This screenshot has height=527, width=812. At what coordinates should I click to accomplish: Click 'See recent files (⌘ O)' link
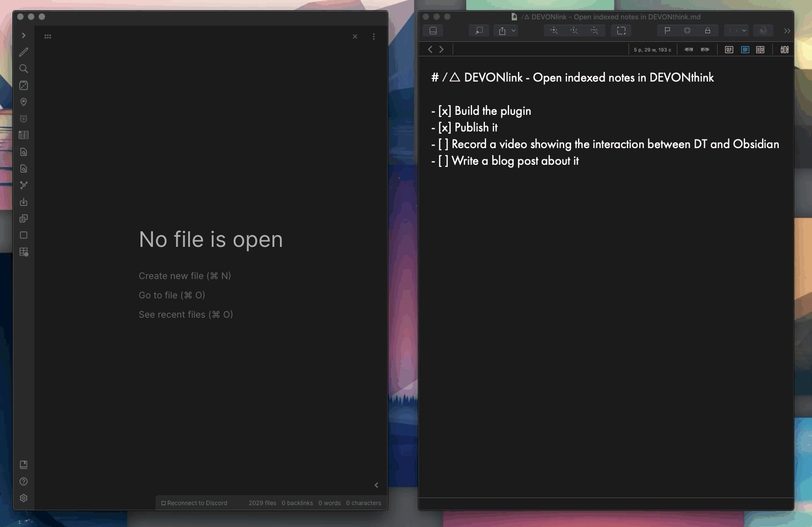186,314
